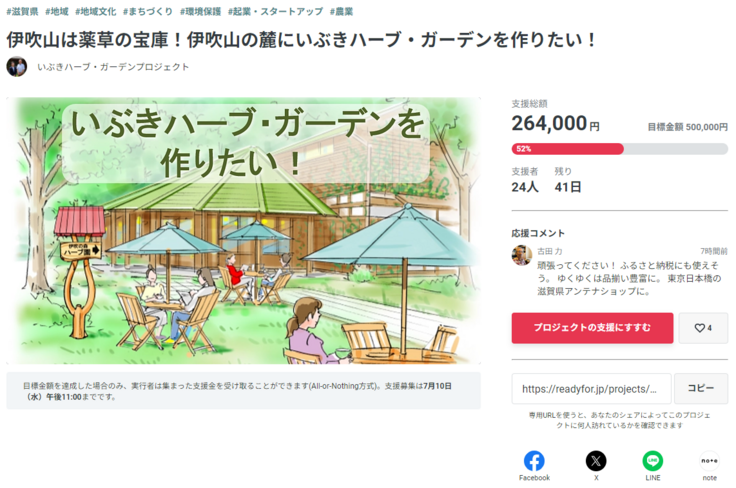This screenshot has width=736, height=488.
Task: Open the #滋賀県 tag
Action: [x=22, y=12]
